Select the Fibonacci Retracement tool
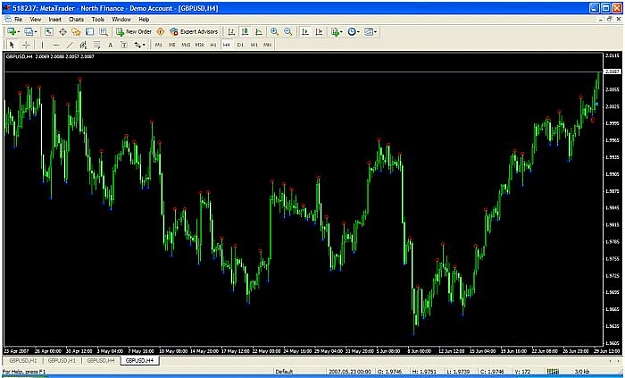Viewport: 625px width, 378px height. (x=97, y=45)
